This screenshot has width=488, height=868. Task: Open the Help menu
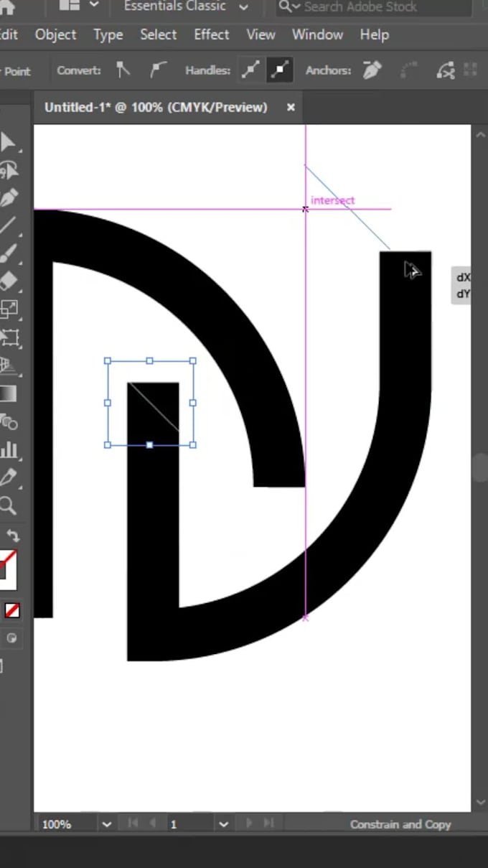pos(375,34)
